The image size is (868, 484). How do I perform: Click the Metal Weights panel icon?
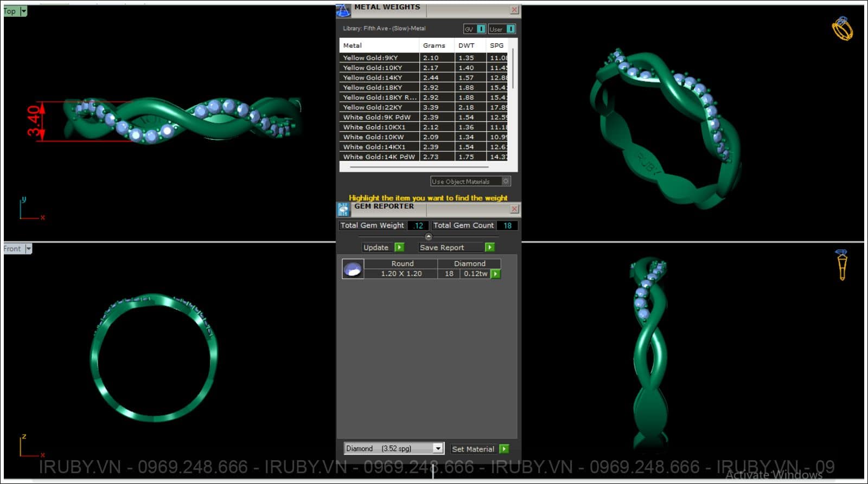pyautogui.click(x=343, y=10)
